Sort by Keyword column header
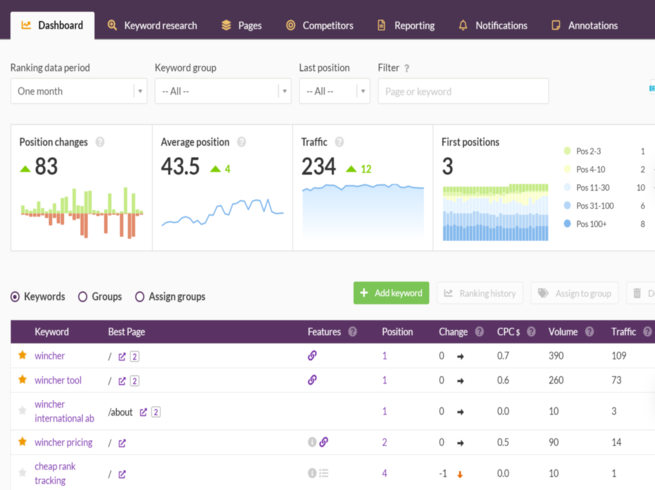The image size is (655, 490). (x=51, y=332)
